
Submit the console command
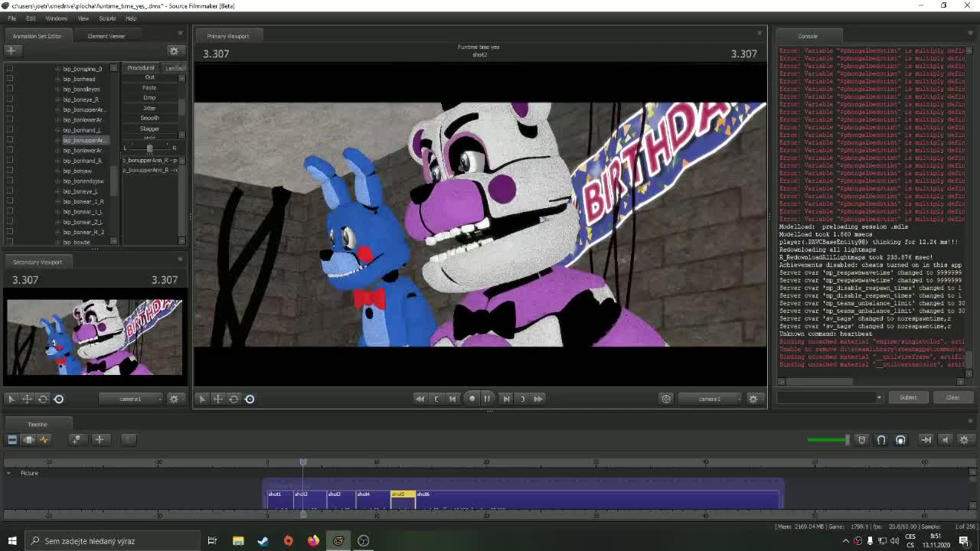[908, 397]
